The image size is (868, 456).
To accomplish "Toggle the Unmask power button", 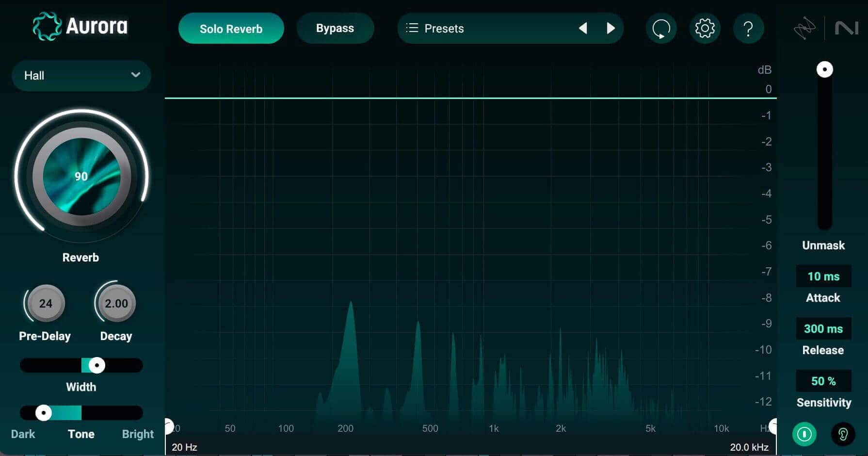I will 804,434.
